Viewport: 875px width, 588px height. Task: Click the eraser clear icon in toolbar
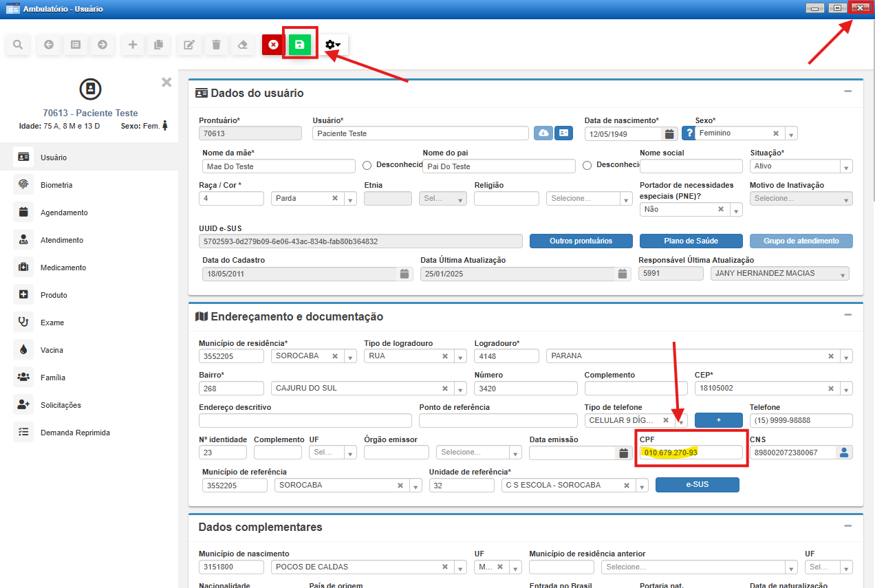click(x=242, y=45)
